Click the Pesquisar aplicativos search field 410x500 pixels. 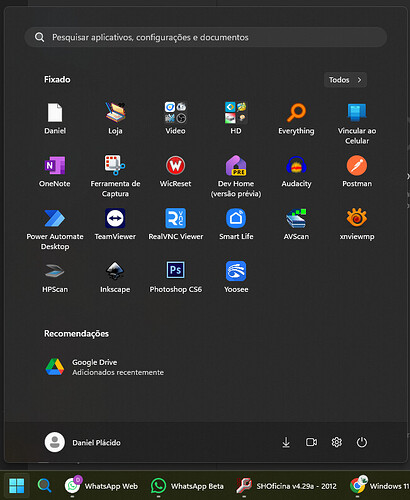(206, 37)
